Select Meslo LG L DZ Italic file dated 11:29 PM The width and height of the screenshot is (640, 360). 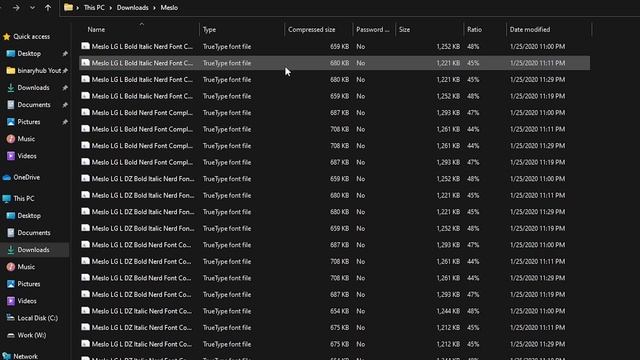pyautogui.click(x=334, y=344)
